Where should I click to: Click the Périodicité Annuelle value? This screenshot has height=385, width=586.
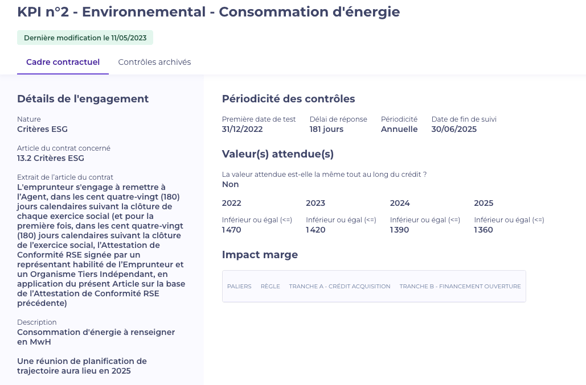[399, 129]
